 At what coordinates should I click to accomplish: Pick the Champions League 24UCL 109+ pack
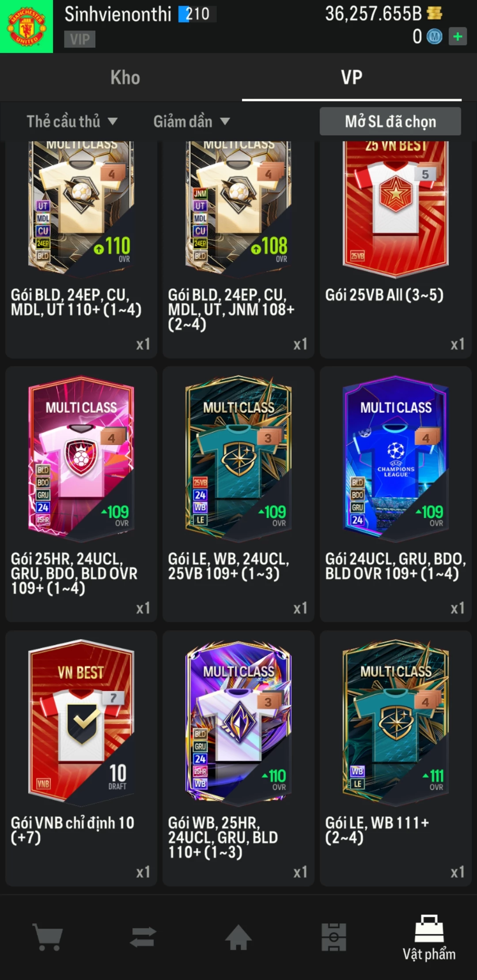click(x=396, y=494)
